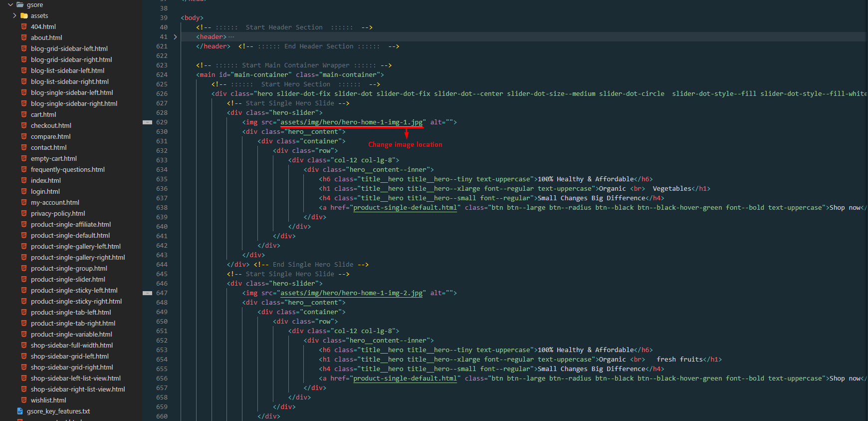Click the text file icon of gsore_key_features.txt
Screen dimensions: 868x421
point(20,411)
